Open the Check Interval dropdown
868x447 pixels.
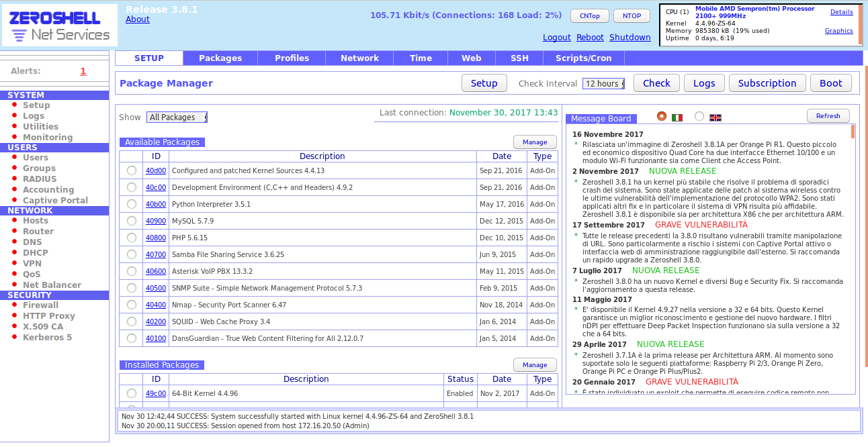click(x=603, y=83)
